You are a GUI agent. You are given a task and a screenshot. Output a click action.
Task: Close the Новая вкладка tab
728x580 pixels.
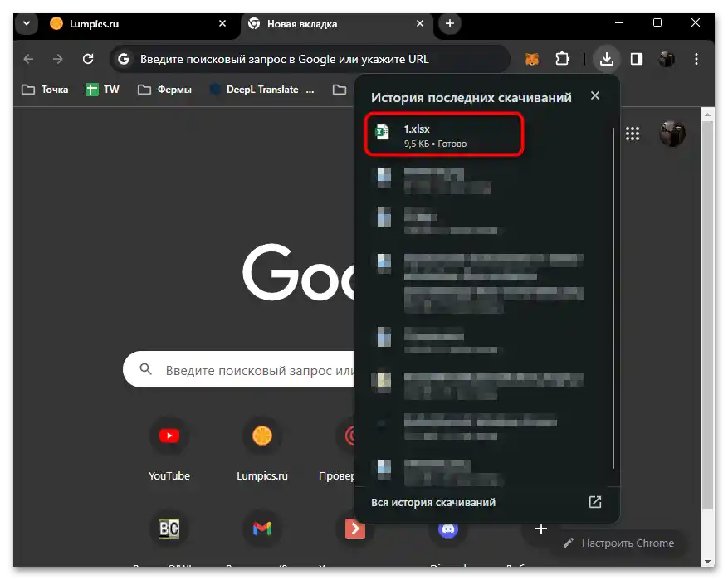[x=420, y=23]
